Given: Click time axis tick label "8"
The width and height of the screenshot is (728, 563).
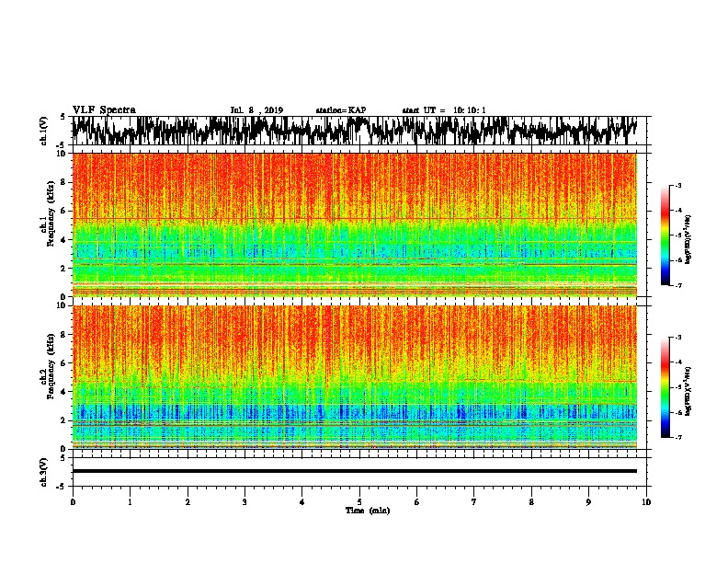Looking at the screenshot, I should (x=531, y=502).
